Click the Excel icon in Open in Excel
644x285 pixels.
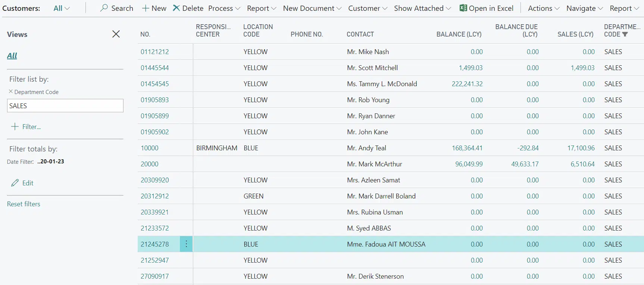[463, 8]
